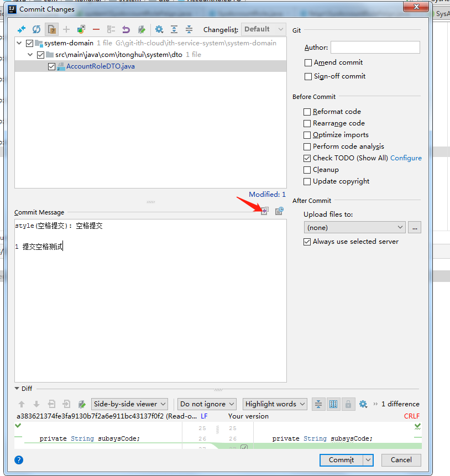
Task: Click the Refresh changes icon in toolbar
Action: pos(36,29)
